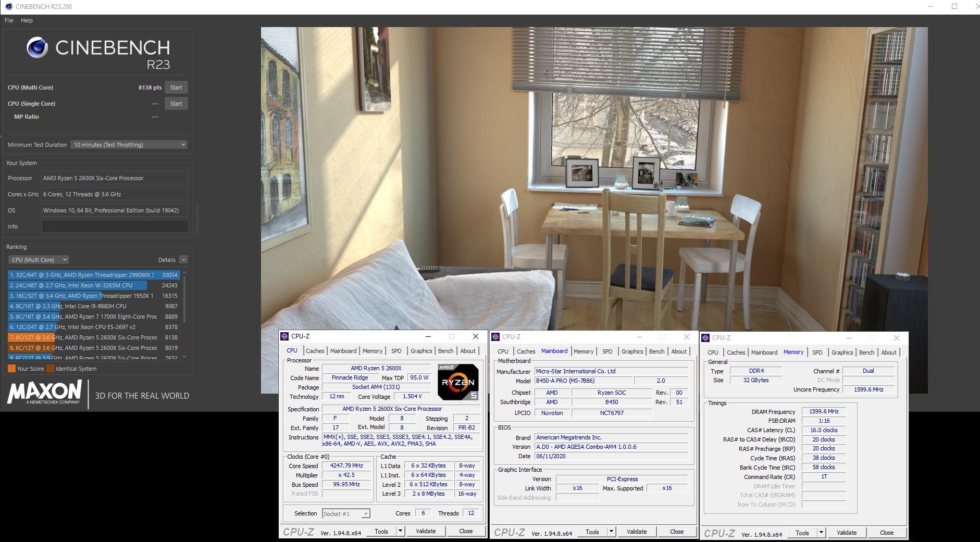The image size is (980, 542).
Task: Select ranking row Intel Xeon W-3265M 24243
Action: pos(94,285)
